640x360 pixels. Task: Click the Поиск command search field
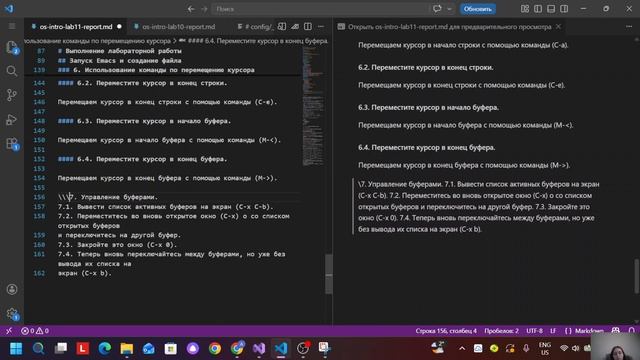tap(320, 9)
